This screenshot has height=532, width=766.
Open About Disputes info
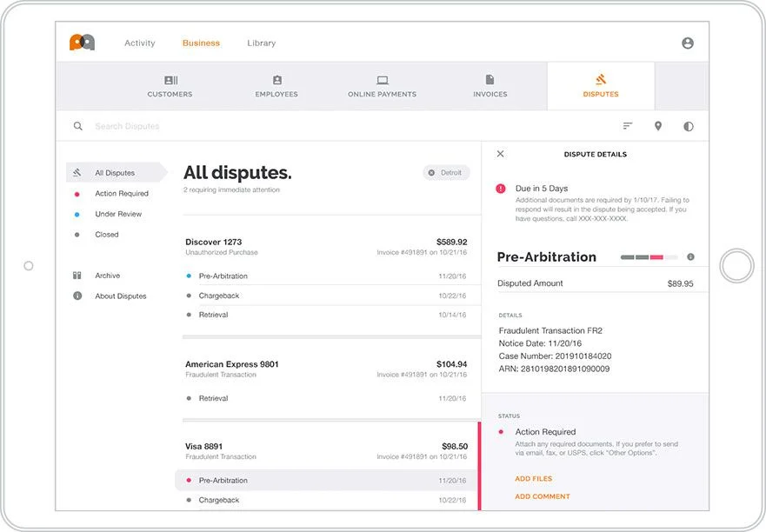121,296
